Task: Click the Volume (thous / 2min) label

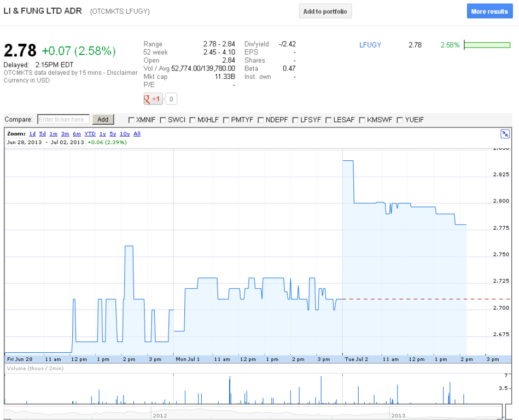Action: pyautogui.click(x=35, y=369)
